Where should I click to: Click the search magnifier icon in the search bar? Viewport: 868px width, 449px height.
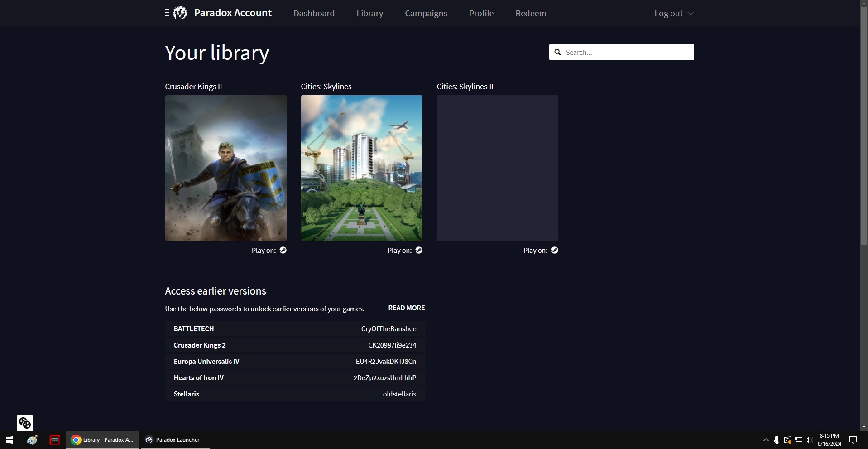coord(557,52)
